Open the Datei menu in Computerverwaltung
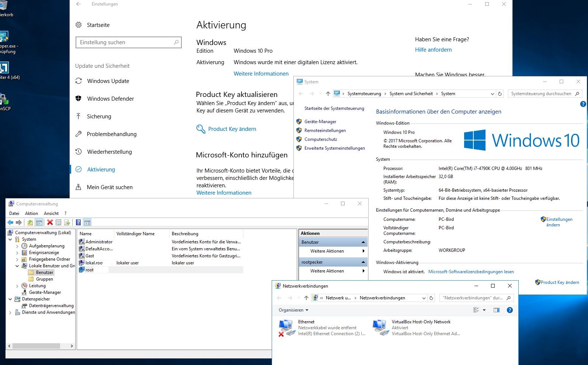 14,213
